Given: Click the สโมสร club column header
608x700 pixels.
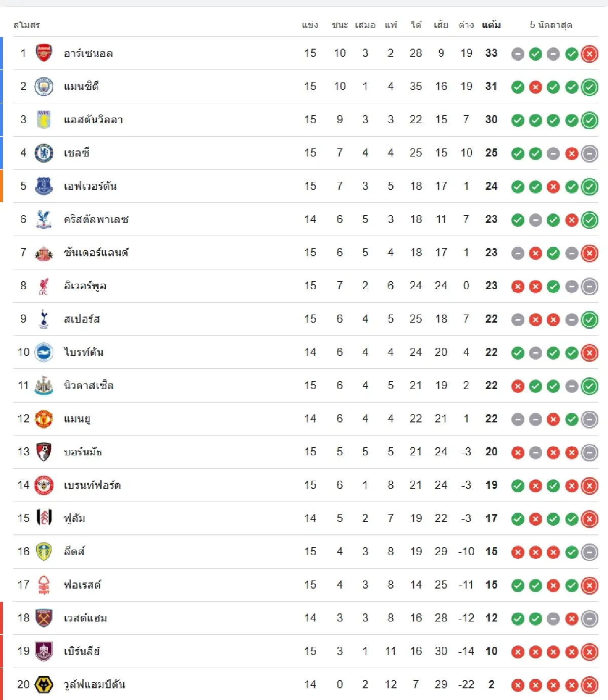Looking at the screenshot, I should click(27, 24).
